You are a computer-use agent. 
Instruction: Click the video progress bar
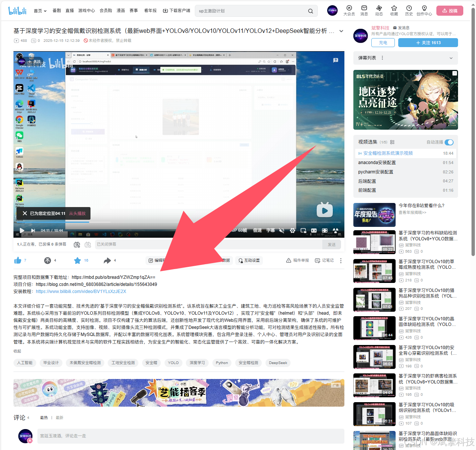179,222
